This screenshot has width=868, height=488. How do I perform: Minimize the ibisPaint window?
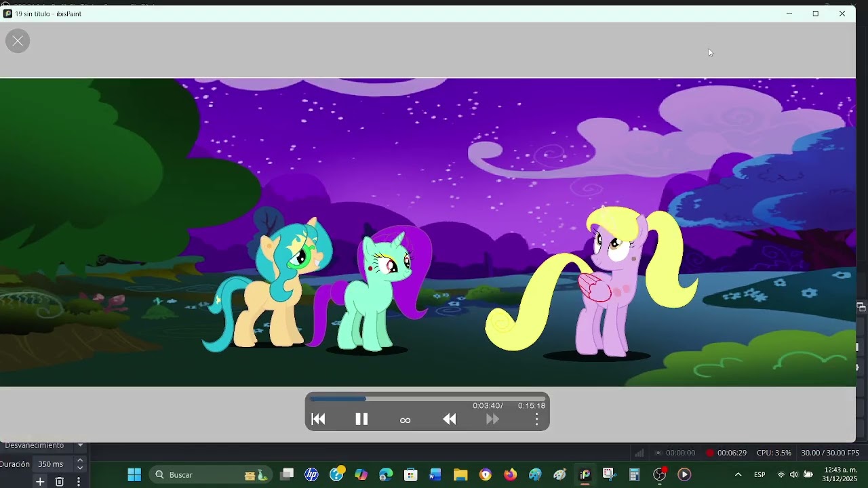[x=789, y=14]
